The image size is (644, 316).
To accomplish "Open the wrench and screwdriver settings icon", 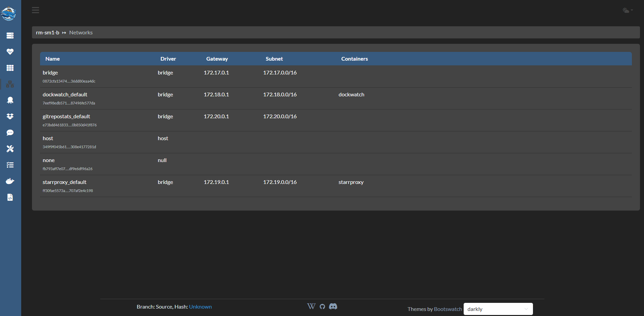I will click(10, 149).
